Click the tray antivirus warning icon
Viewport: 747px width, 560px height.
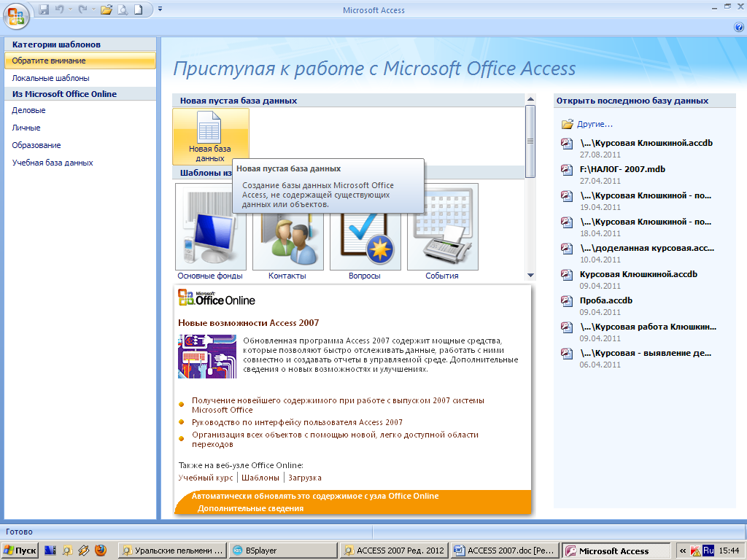tap(695, 551)
